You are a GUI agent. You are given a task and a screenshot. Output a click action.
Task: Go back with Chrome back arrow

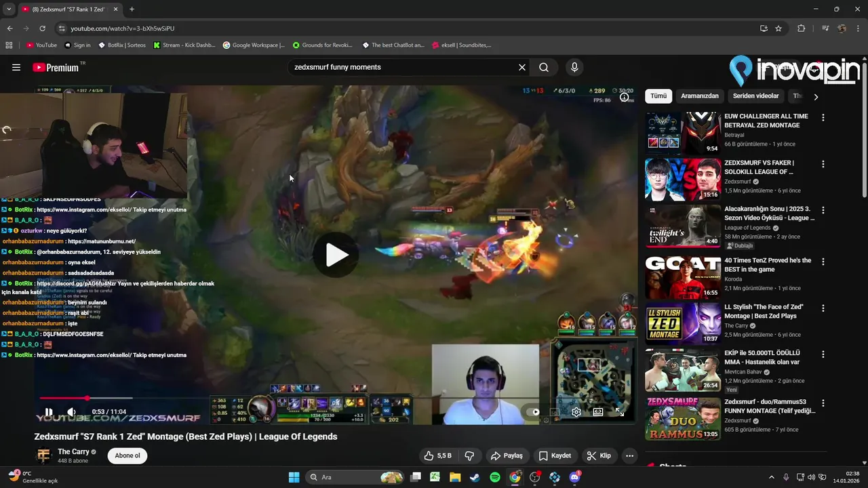point(9,28)
